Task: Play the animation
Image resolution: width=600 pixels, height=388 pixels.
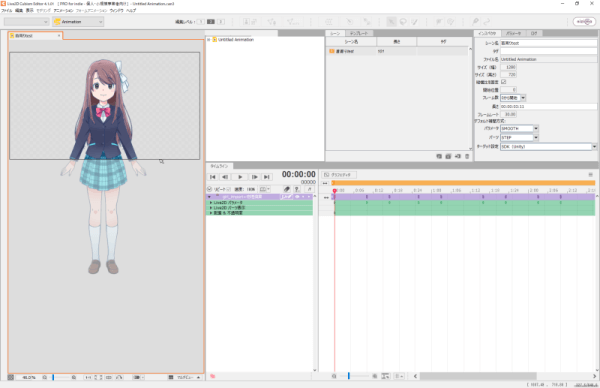Action: point(240,177)
